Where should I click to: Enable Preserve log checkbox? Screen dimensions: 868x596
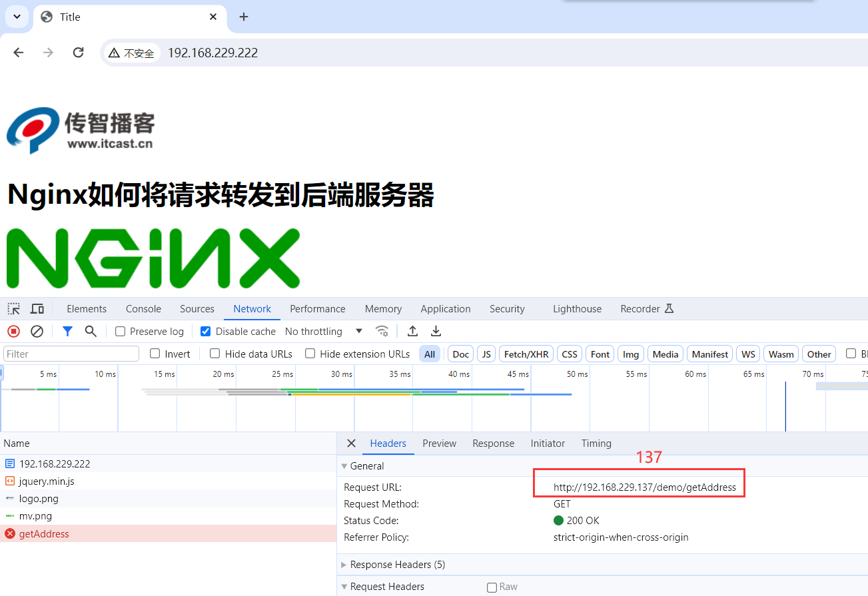click(121, 332)
